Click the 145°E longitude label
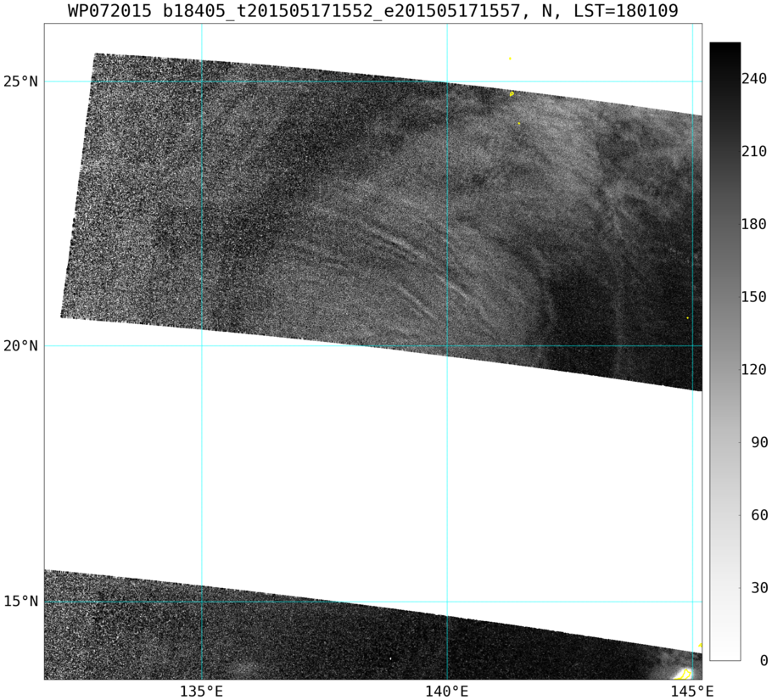The width and height of the screenshot is (772, 700). point(691,692)
